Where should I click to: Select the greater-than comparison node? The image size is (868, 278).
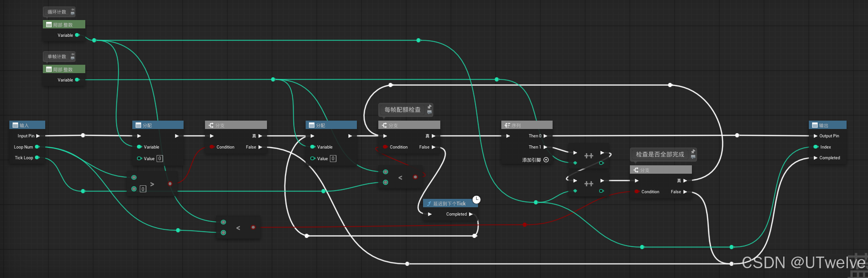click(x=152, y=183)
